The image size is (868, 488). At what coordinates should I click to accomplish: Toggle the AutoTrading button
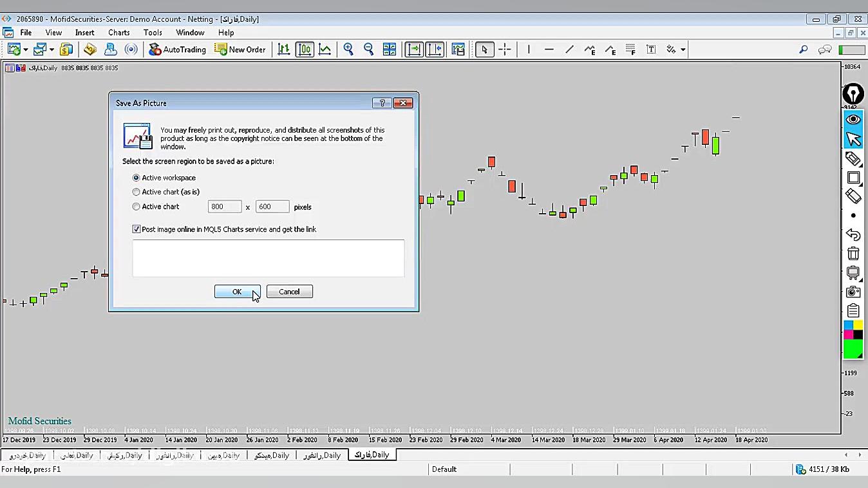point(177,50)
